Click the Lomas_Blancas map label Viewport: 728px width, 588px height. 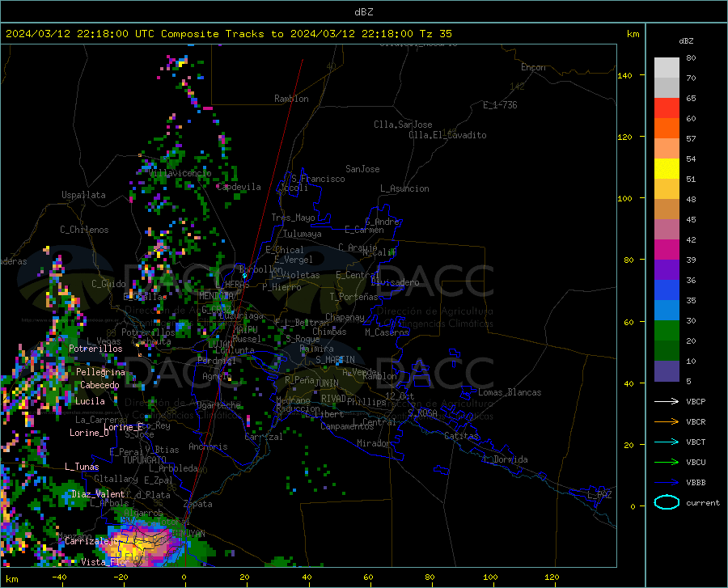coord(510,392)
